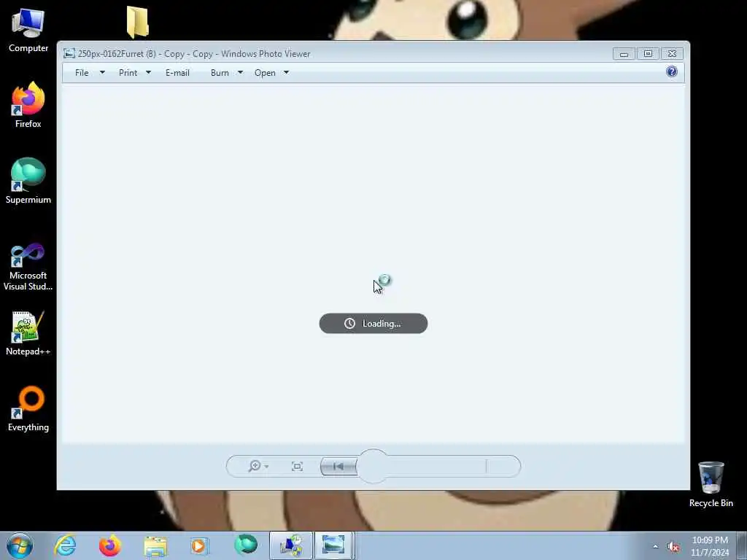
Task: Select the Recycle Bin desktop icon
Action: (x=711, y=484)
